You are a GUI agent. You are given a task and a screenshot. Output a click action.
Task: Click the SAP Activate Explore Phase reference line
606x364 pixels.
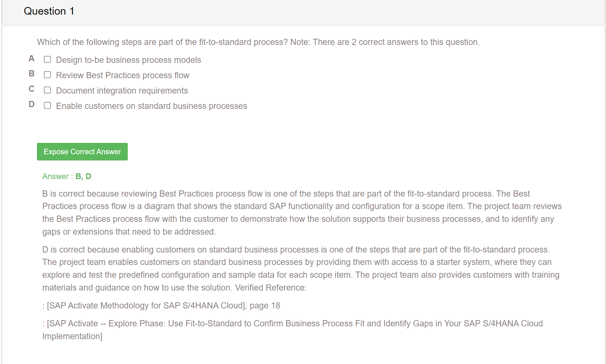tap(293, 330)
